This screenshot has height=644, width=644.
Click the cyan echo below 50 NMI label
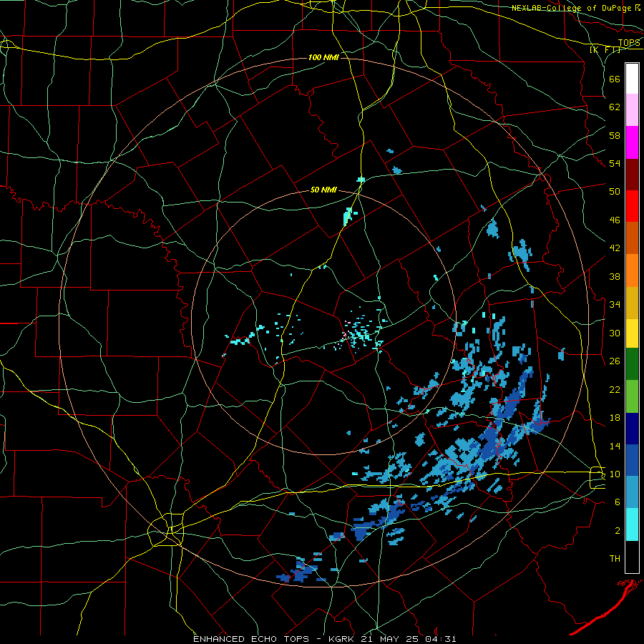348,216
